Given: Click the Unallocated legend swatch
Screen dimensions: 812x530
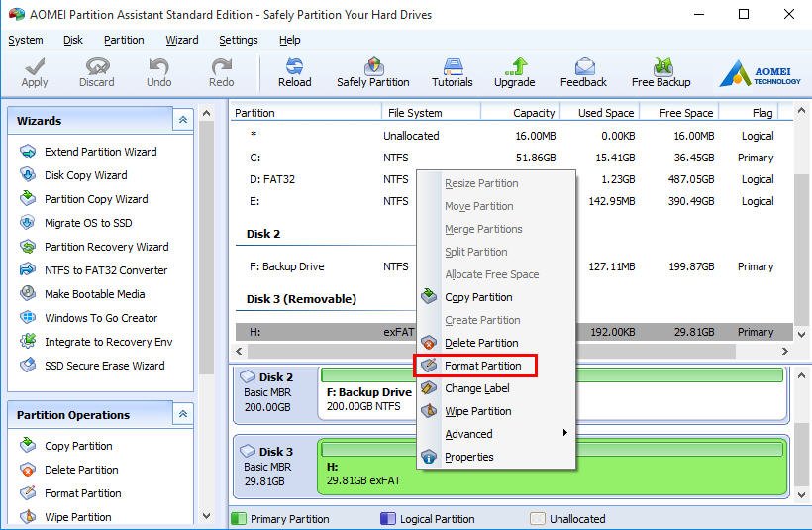Looking at the screenshot, I should [x=538, y=518].
